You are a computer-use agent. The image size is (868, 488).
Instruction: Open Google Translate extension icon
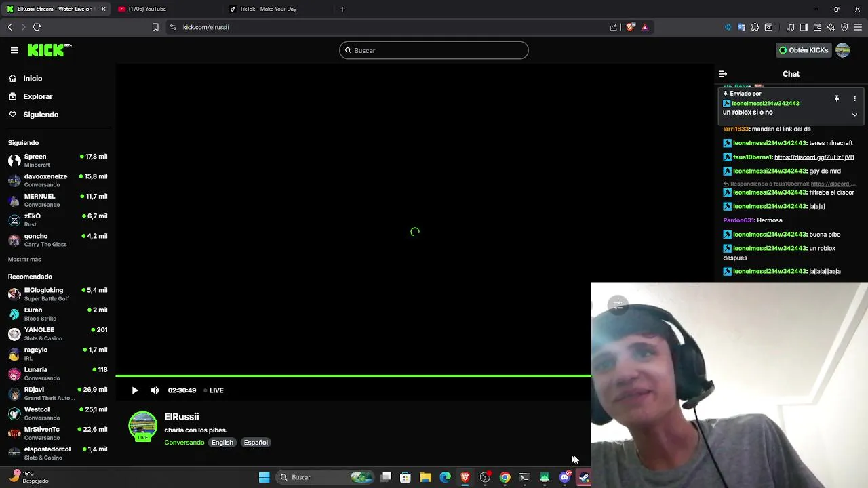741,27
